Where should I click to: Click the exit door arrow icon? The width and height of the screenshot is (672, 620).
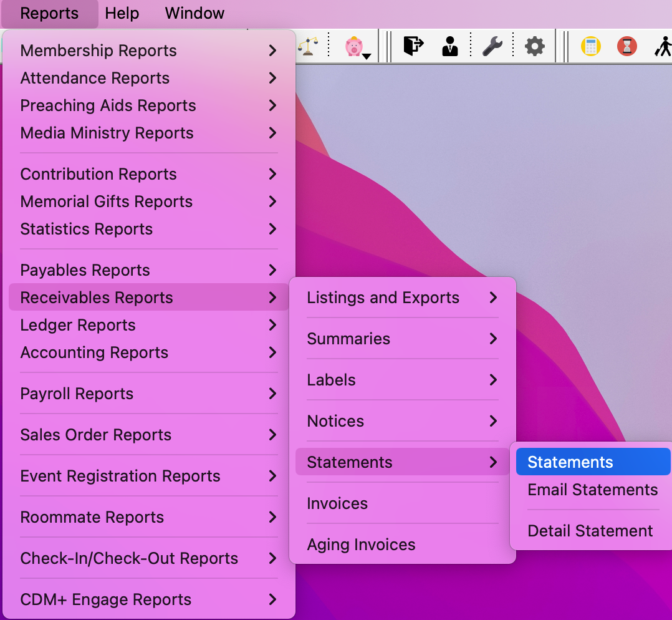(413, 46)
